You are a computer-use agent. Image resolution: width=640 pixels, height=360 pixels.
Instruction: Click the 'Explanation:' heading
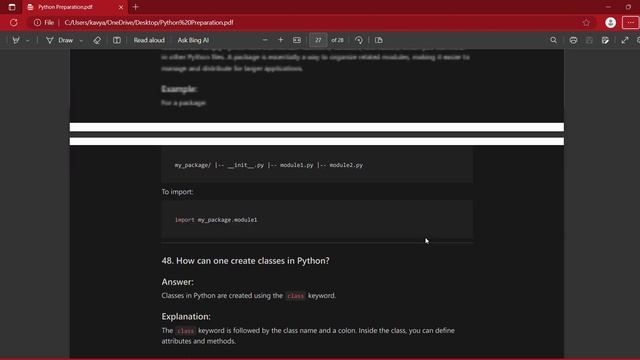pos(186,316)
